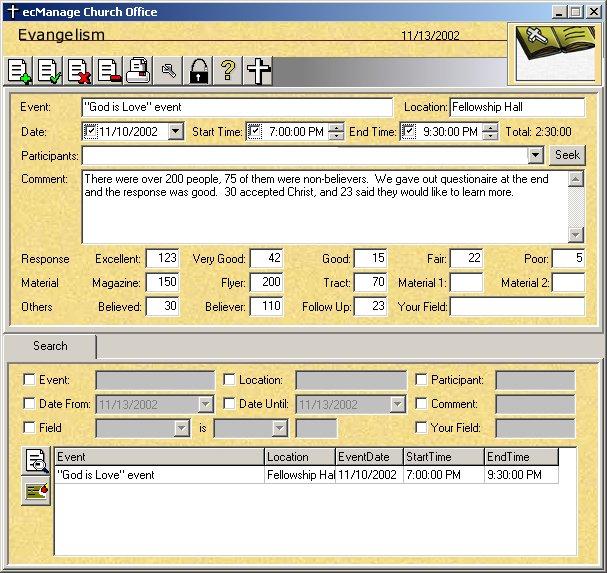607x573 pixels.
Task: Enable the Event search checkbox
Action: (29, 379)
